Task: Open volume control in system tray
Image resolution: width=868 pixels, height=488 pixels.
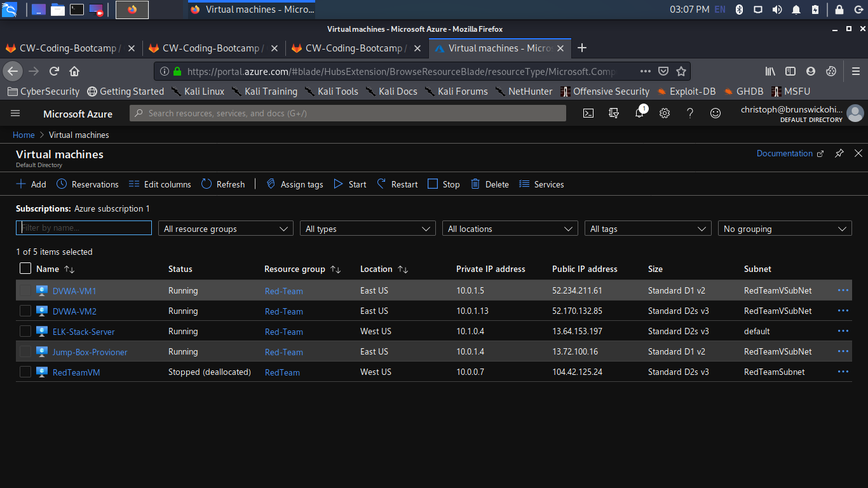Action: (x=777, y=9)
